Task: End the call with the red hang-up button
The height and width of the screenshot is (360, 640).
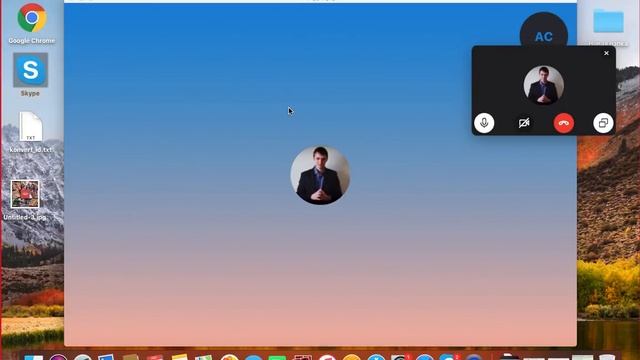Action: (x=564, y=123)
